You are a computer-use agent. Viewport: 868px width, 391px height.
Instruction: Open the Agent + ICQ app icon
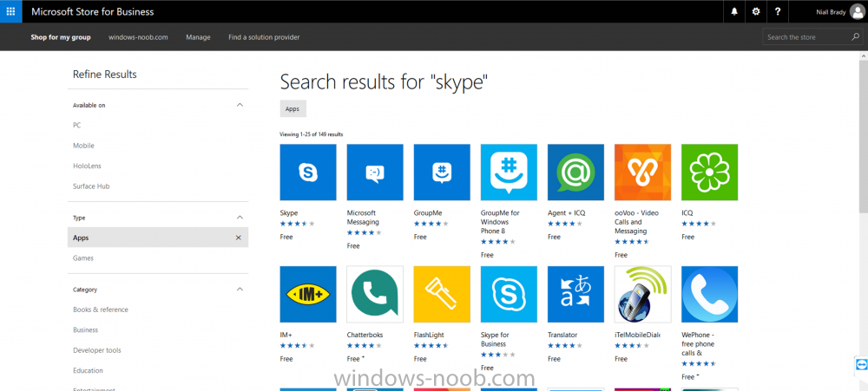click(x=575, y=172)
